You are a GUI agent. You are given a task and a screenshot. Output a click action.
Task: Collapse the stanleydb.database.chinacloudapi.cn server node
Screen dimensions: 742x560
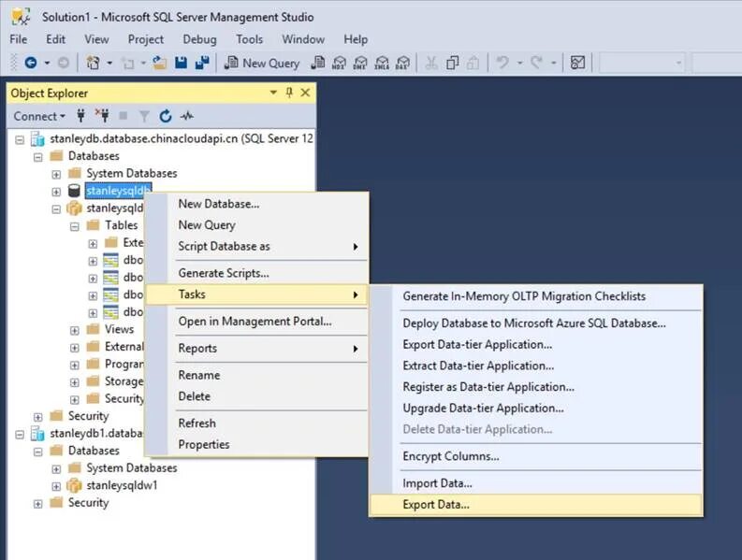point(20,139)
